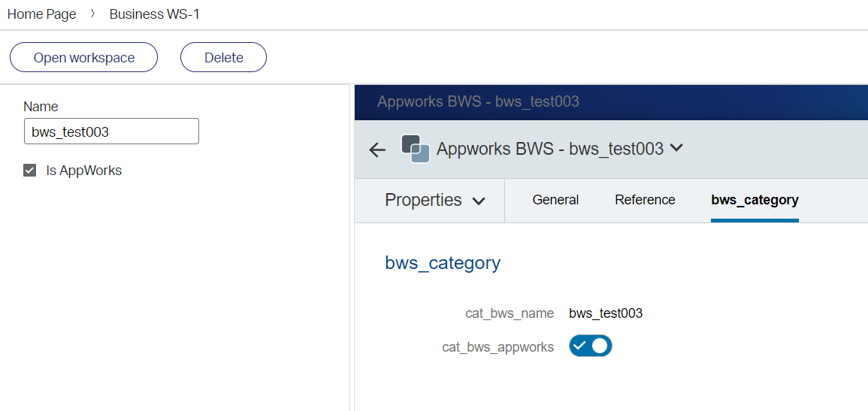
Task: Select the bws_category tab
Action: click(x=755, y=200)
